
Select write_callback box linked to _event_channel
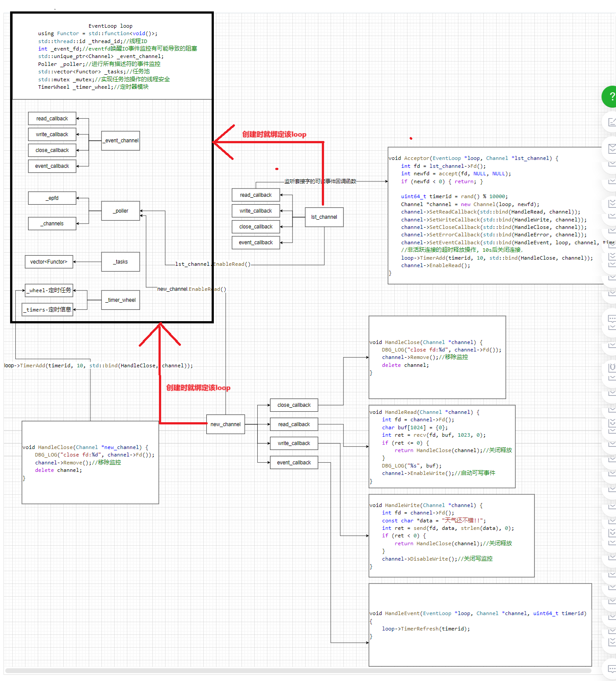click(52, 134)
